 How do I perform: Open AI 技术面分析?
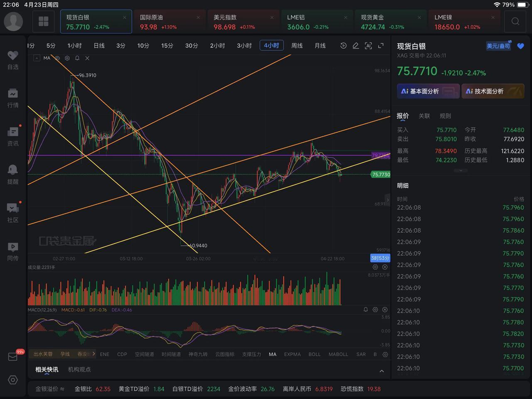click(x=493, y=91)
